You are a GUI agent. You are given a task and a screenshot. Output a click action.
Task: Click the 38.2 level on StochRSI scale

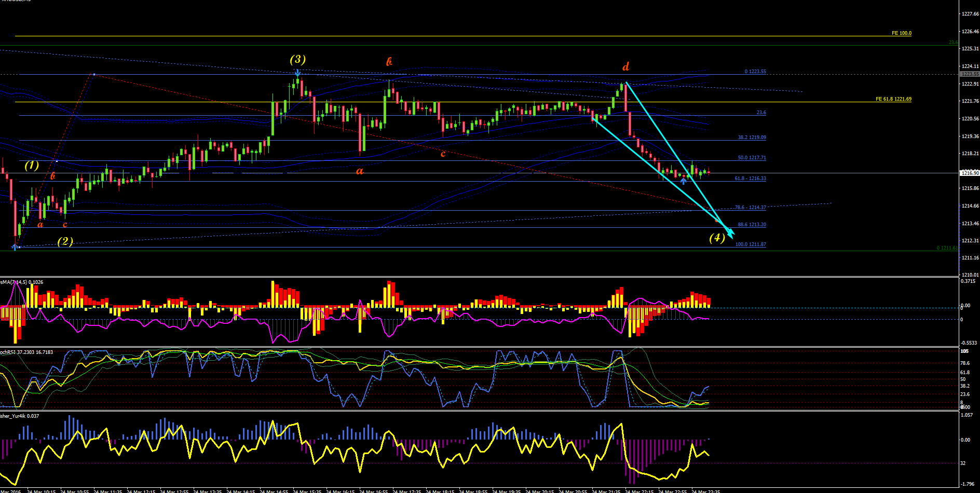[965, 386]
